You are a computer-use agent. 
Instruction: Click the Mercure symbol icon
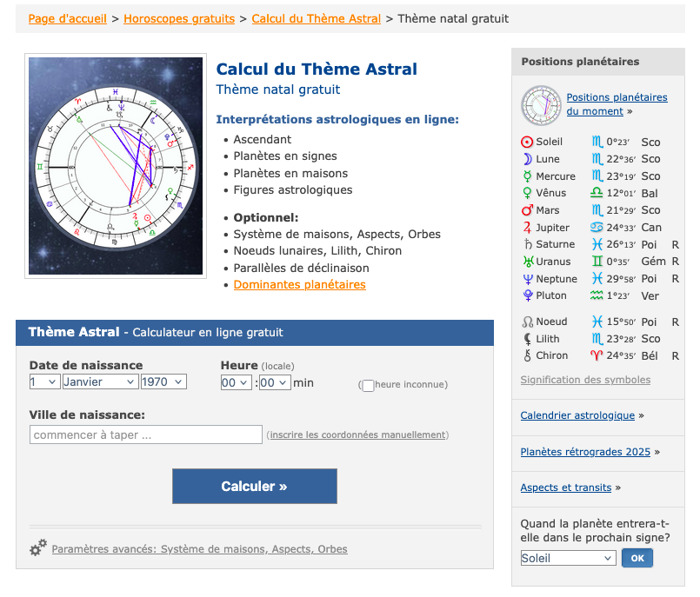[x=529, y=176]
